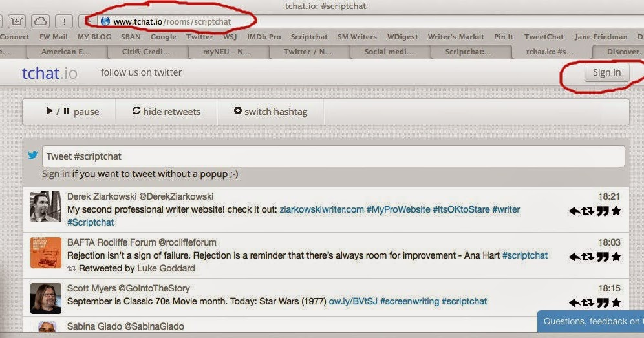The image size is (644, 338).
Task: Click the #ItsOKtoStare hashtag
Action: point(461,209)
